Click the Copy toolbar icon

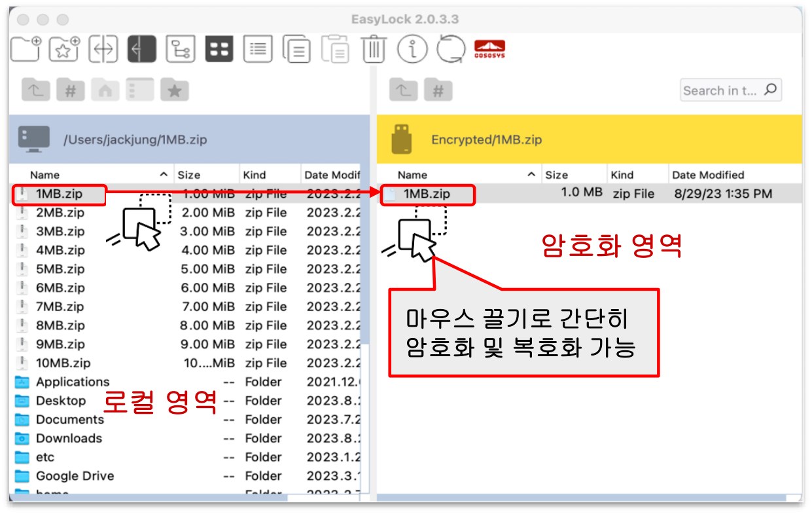[297, 49]
